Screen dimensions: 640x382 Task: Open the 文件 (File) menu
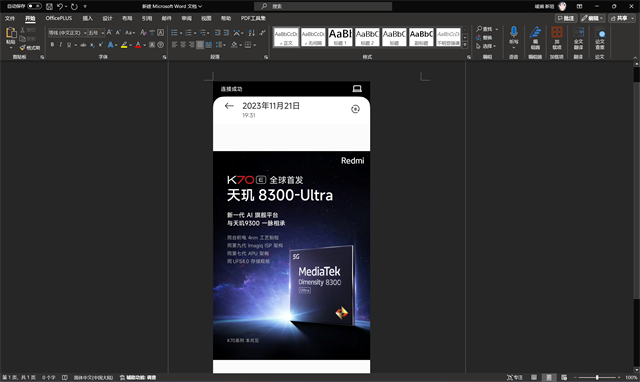(x=10, y=18)
